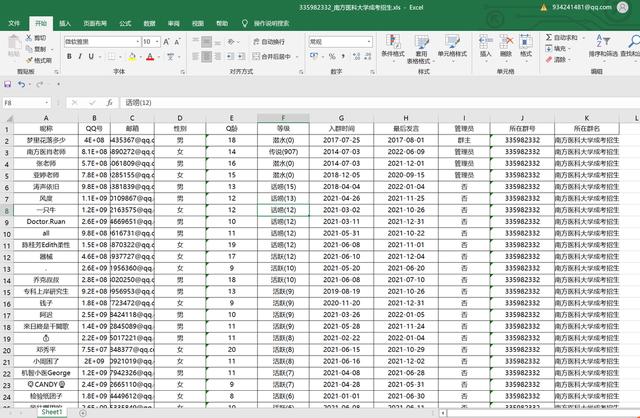Select the Format Painter (格式刷) tool
640x418 pixels.
pos(39,59)
